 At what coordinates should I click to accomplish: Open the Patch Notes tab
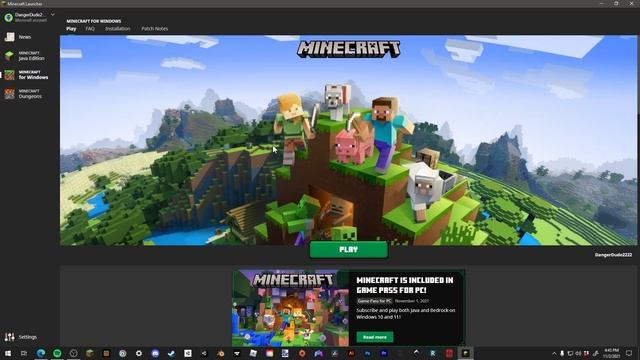[x=154, y=29]
